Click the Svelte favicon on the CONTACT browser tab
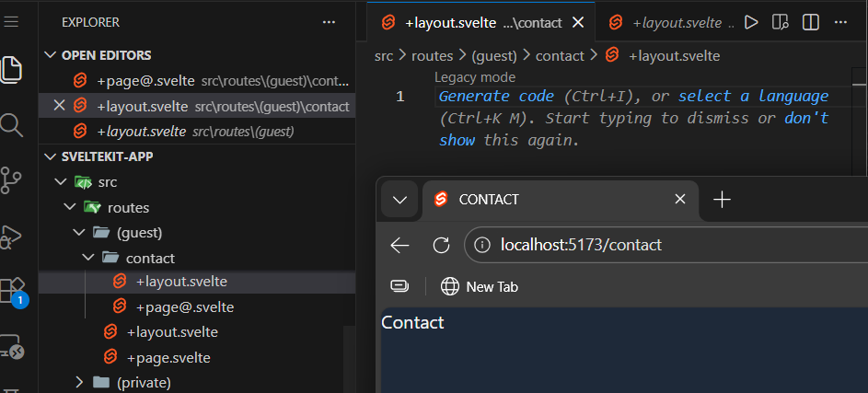Image resolution: width=868 pixels, height=393 pixels. [441, 200]
